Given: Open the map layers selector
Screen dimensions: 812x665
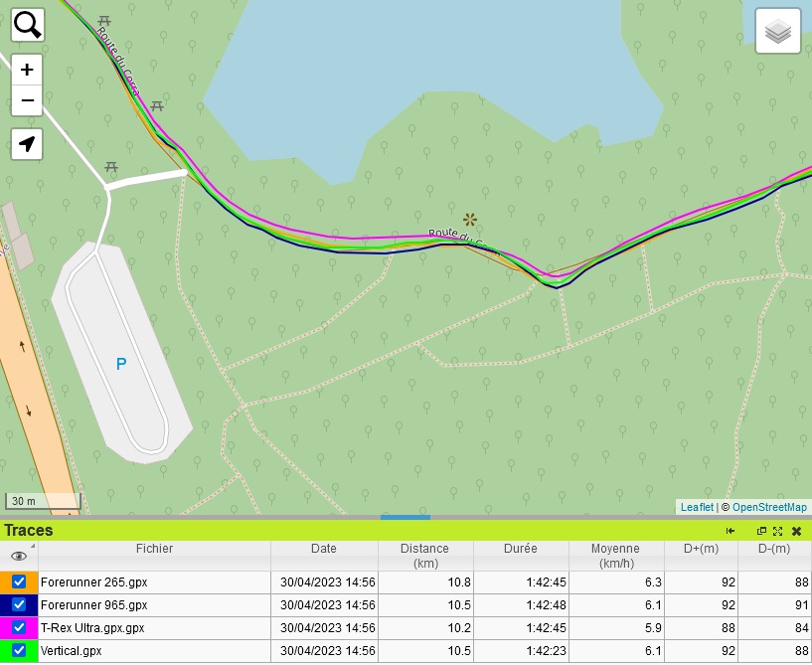Looking at the screenshot, I should coord(777,31).
